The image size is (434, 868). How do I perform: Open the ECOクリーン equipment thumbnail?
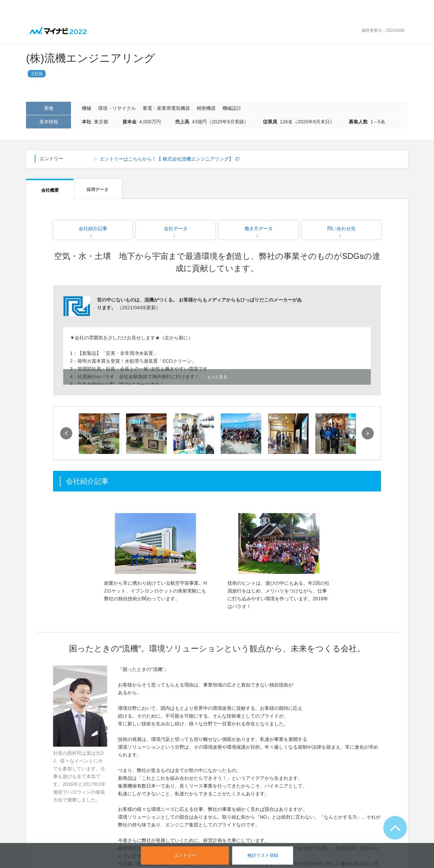146,433
